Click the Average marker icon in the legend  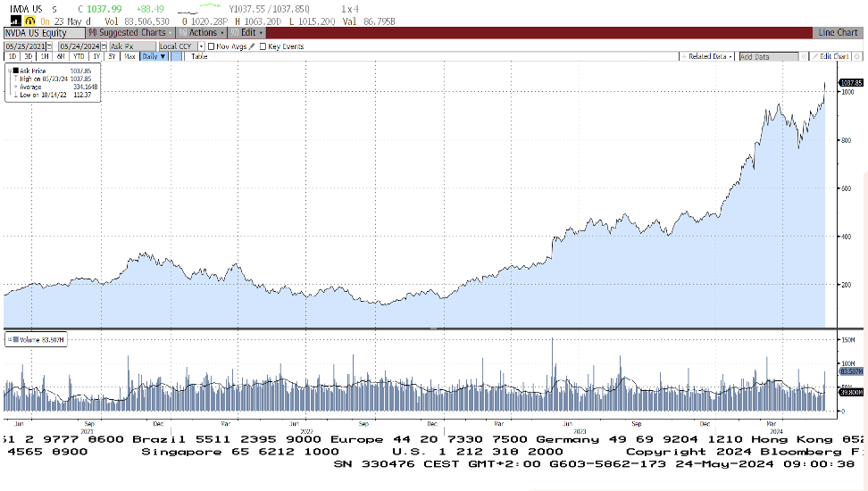(x=15, y=87)
